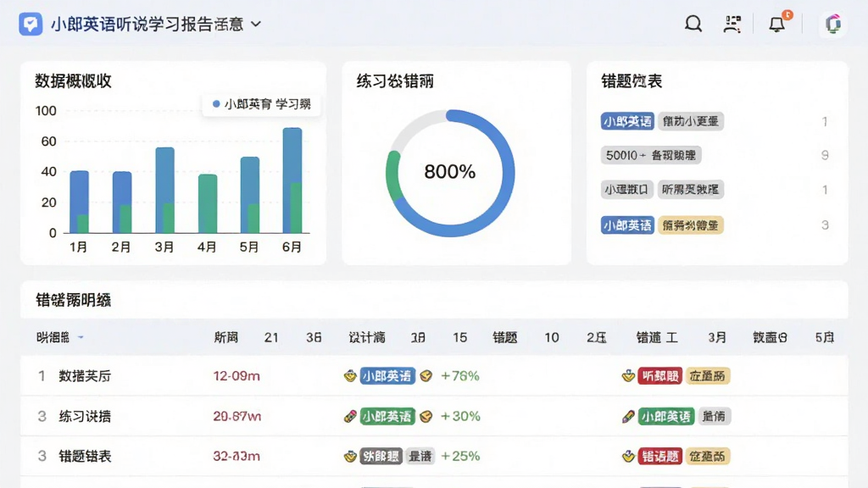This screenshot has width=868, height=488.
Task: Click the 数据概慨收 card title
Action: [73, 80]
